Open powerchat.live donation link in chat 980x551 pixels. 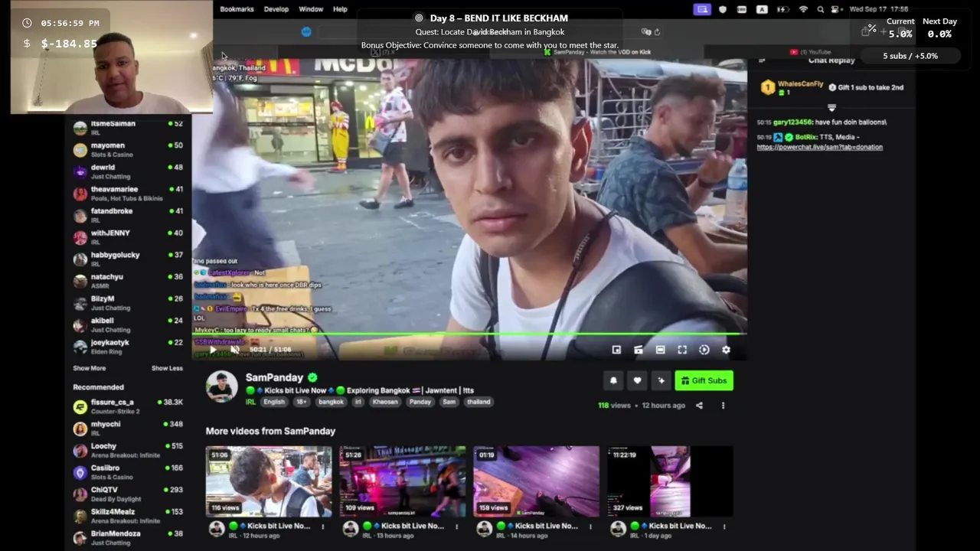(x=819, y=147)
